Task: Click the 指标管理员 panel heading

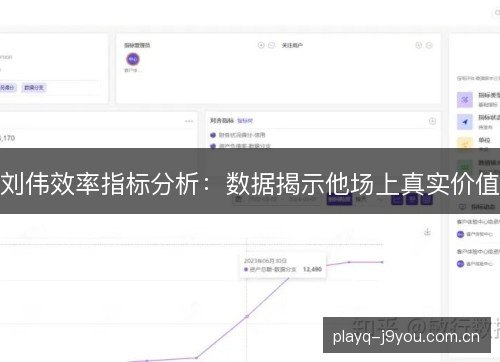Action: click(x=137, y=45)
